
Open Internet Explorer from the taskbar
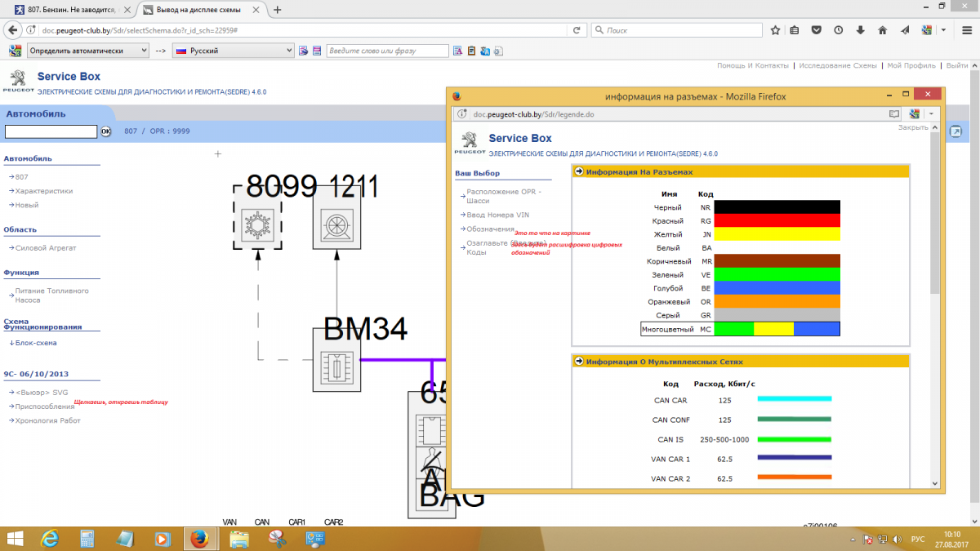pos(50,539)
